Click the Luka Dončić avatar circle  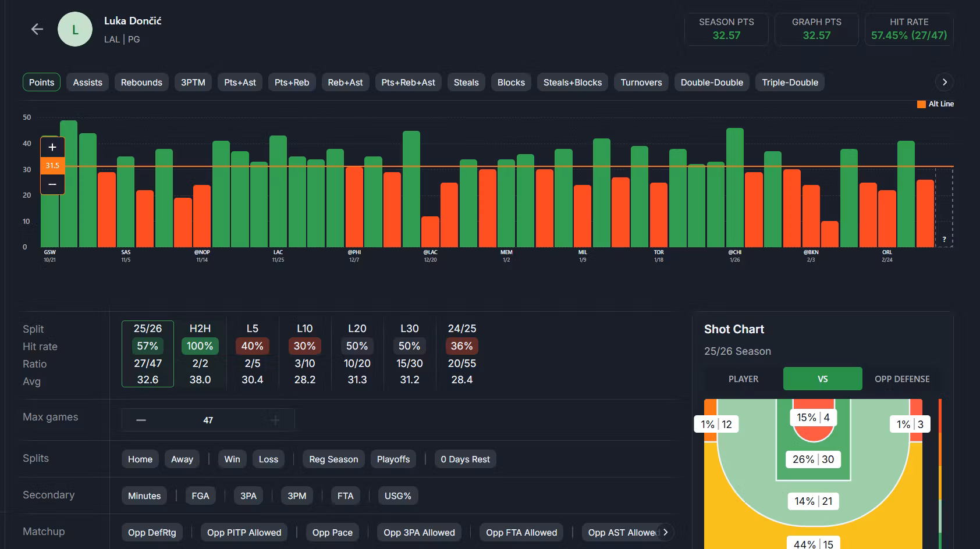pyautogui.click(x=75, y=29)
